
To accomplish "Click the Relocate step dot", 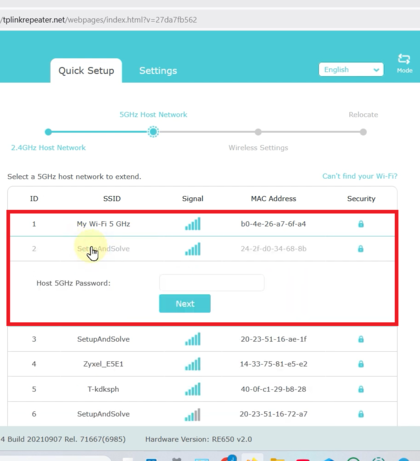I will tap(363, 132).
